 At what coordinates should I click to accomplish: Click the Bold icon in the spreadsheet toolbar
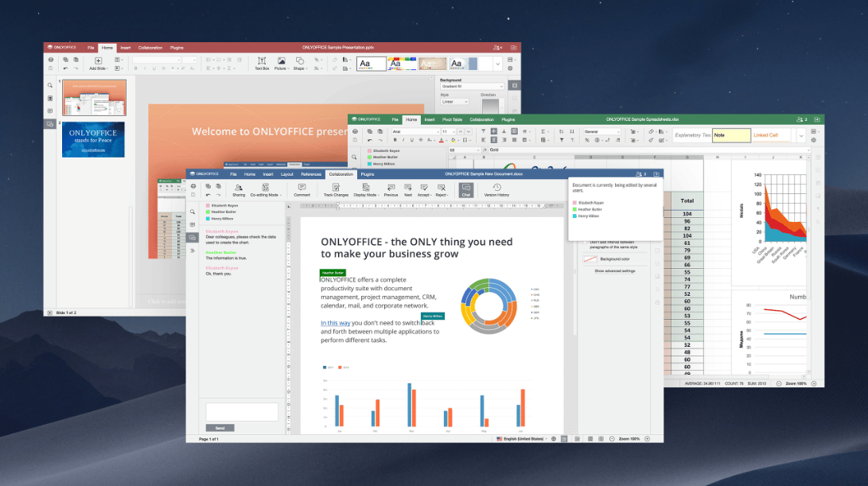coord(395,140)
